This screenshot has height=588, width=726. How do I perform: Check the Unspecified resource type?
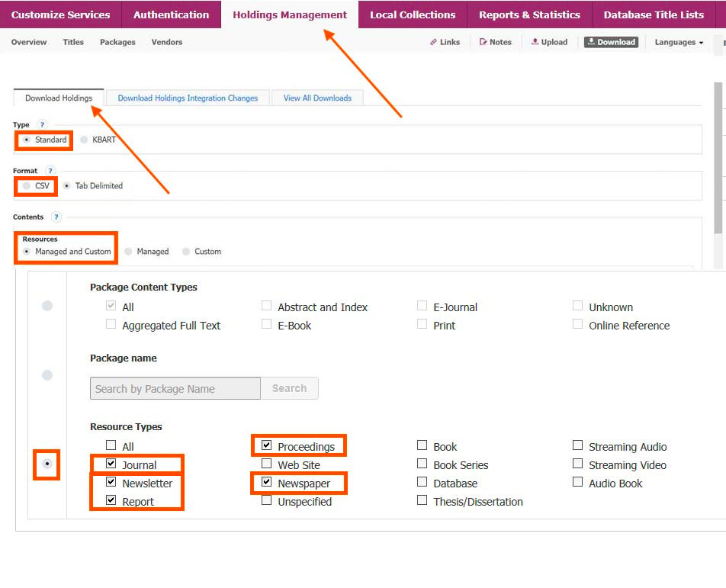coord(266,500)
